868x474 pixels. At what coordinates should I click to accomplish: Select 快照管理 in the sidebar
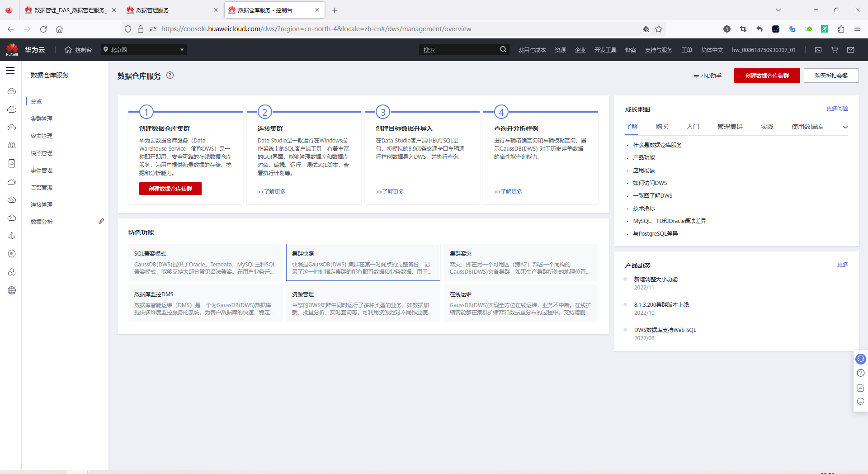point(42,153)
